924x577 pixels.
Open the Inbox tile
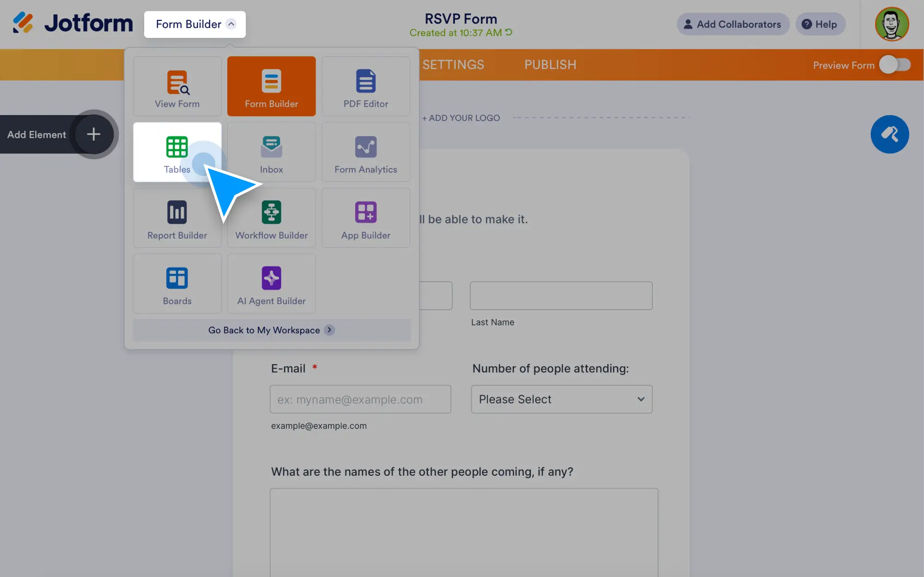(271, 152)
